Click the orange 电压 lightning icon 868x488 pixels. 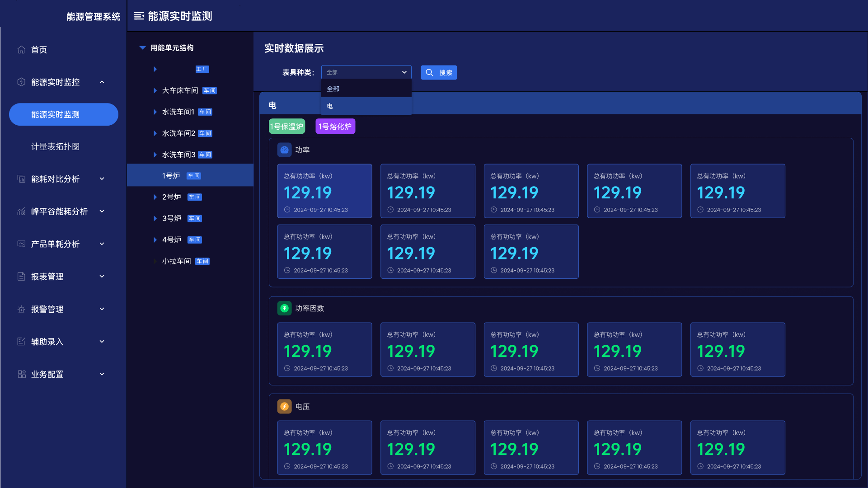[284, 407]
